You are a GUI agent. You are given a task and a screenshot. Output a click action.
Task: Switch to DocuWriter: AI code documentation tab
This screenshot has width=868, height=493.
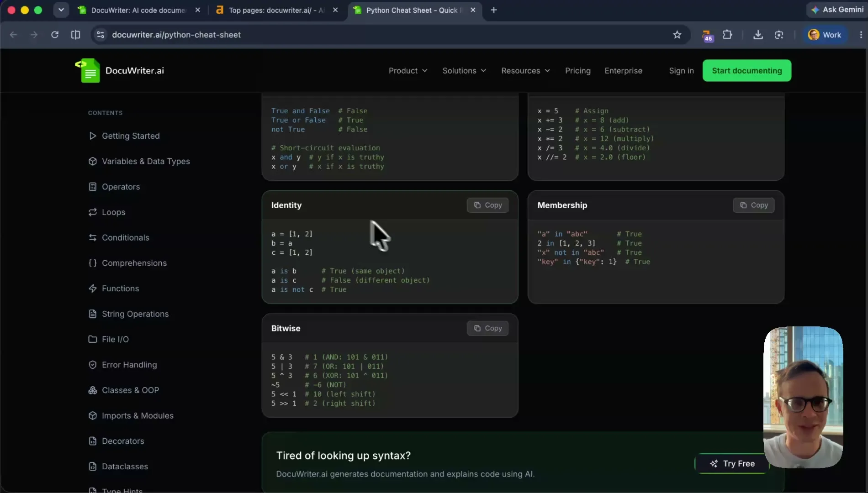[x=138, y=10]
